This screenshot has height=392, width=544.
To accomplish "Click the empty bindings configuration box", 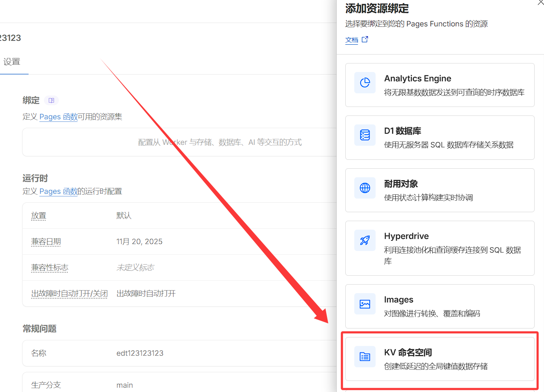I will tap(179, 142).
